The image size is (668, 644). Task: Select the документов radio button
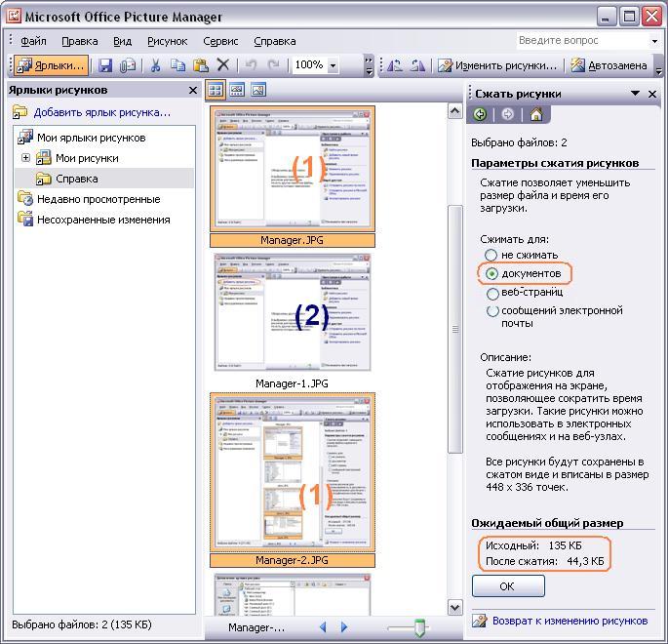tap(491, 273)
